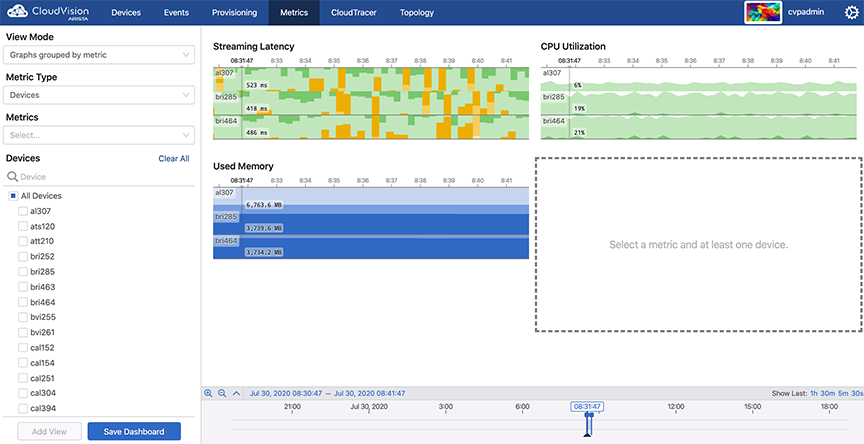Check the bri464 device checkbox
This screenshot has width=864, height=444.
coord(23,302)
